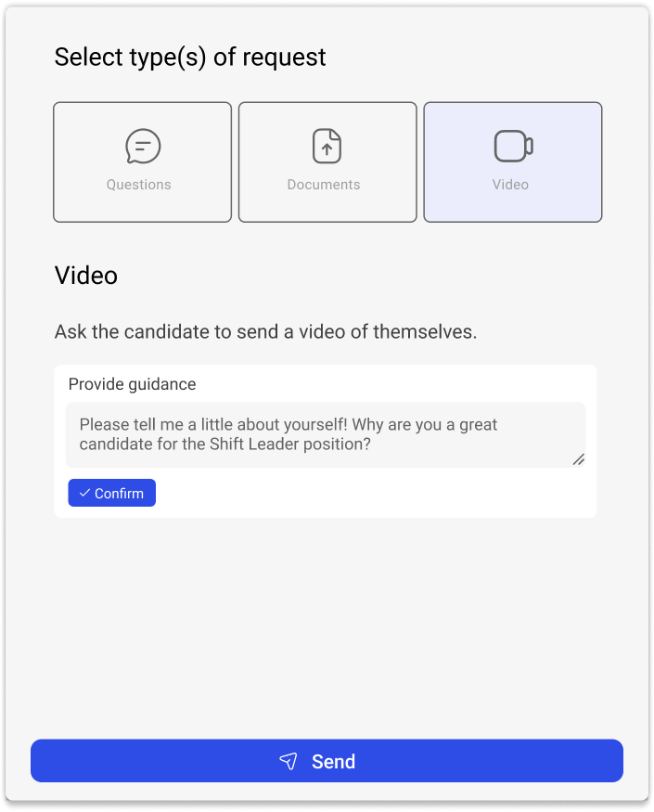The image size is (654, 812).
Task: Click the paper plane Send icon
Action: [x=289, y=762]
